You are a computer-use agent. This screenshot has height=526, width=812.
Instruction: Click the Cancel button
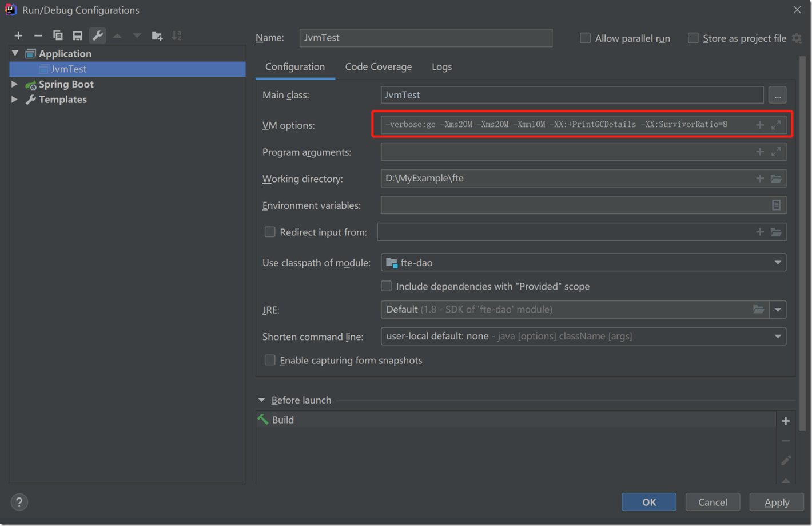(713, 502)
